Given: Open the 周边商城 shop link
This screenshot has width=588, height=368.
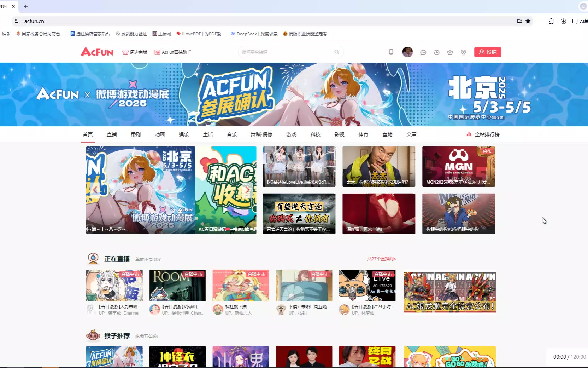Looking at the screenshot, I should 135,52.
